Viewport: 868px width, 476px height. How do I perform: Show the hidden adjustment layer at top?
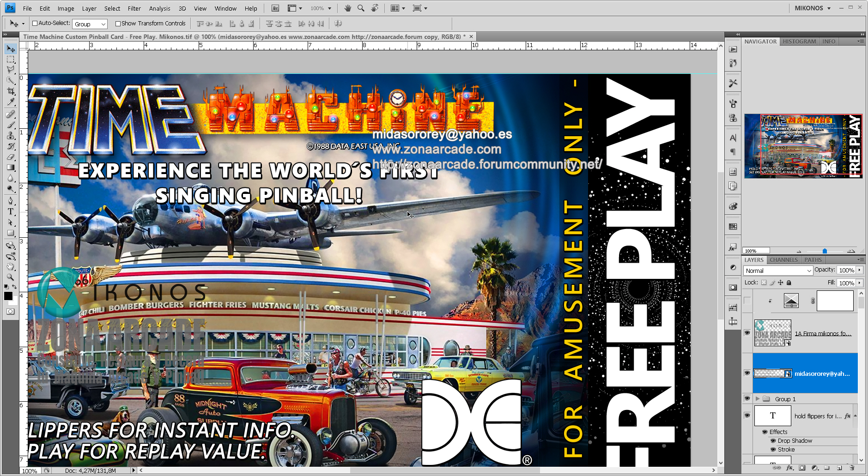[x=747, y=301]
